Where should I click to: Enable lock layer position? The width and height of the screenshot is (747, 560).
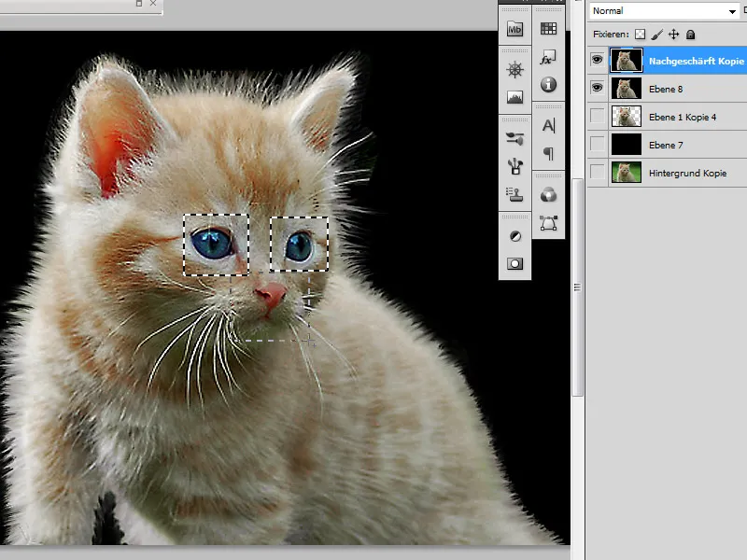pos(673,34)
